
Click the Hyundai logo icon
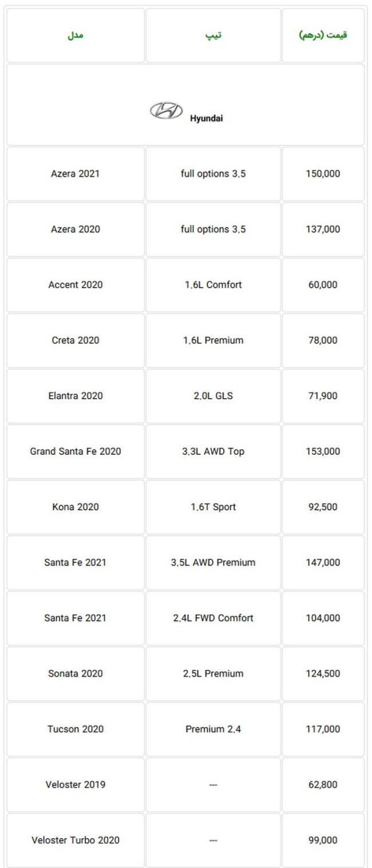166,111
